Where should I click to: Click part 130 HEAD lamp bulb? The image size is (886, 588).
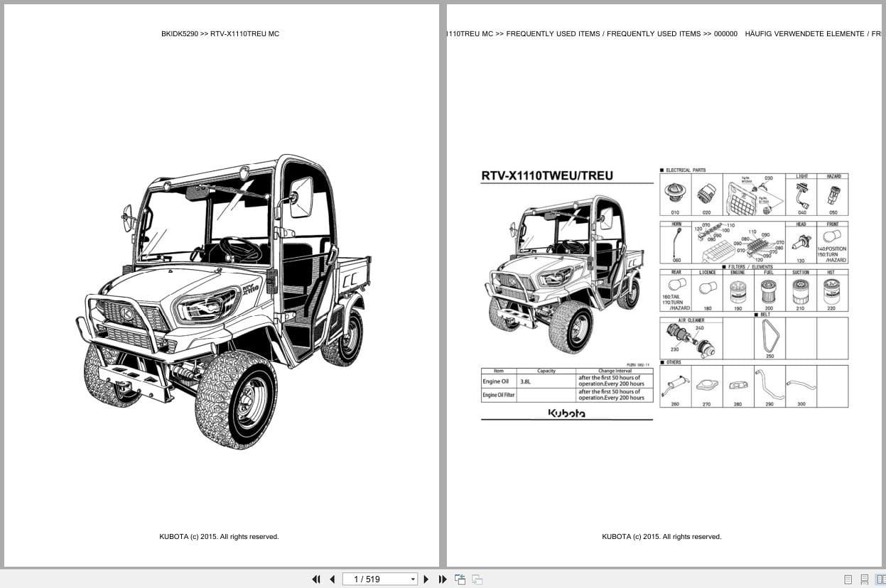coord(801,243)
